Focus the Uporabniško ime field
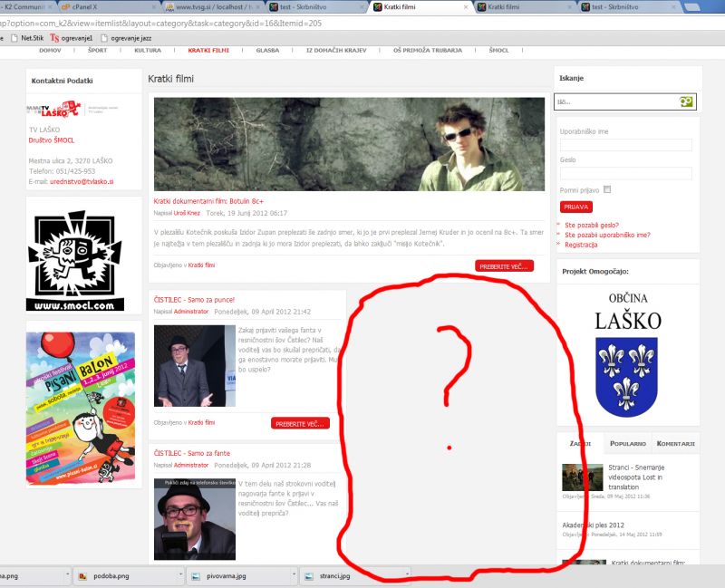The image size is (725, 588). 625,145
